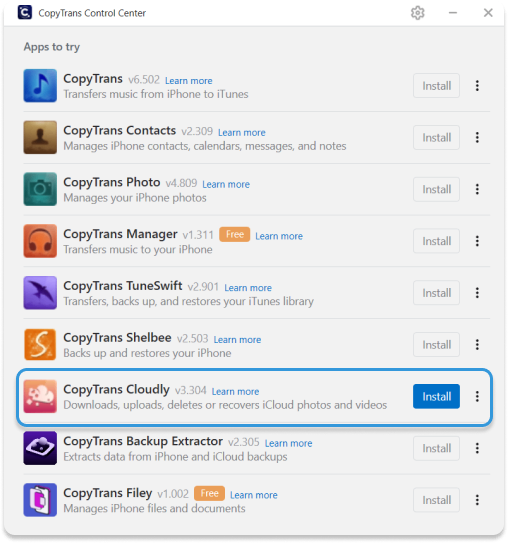Install CopyTrans Backup Extractor
508x543 pixels.
[436, 448]
